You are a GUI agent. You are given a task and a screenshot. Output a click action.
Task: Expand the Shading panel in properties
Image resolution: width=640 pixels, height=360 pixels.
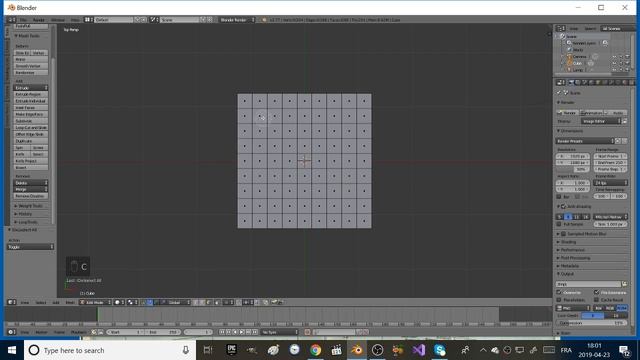(x=567, y=242)
